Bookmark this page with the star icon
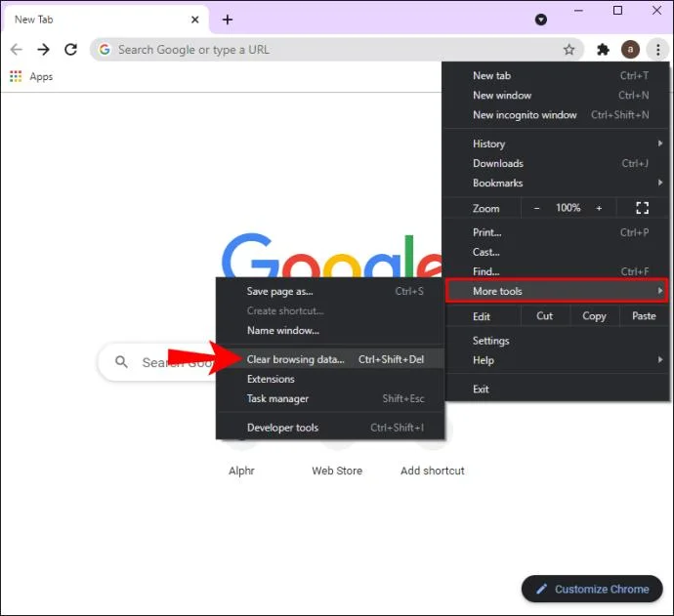This screenshot has height=616, width=674. 569,50
